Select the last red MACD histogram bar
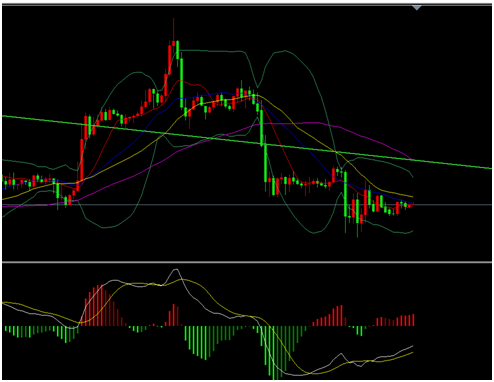Screen dimensions: 494x382 click(413, 320)
